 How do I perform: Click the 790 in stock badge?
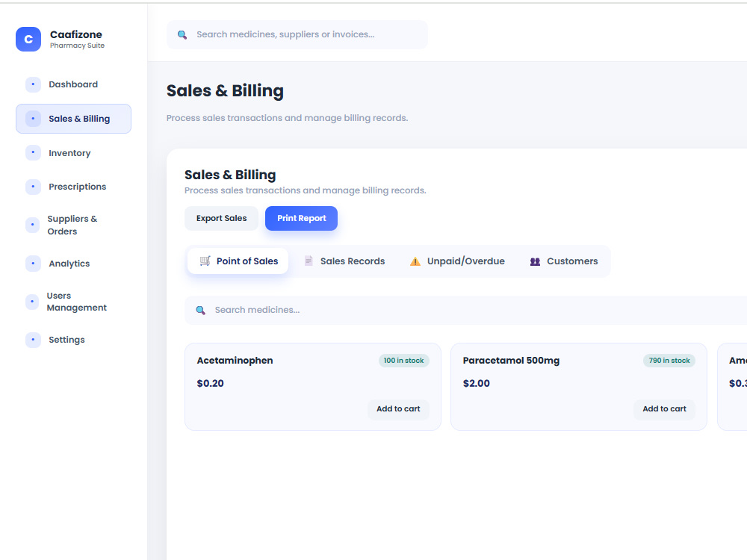[x=669, y=361]
